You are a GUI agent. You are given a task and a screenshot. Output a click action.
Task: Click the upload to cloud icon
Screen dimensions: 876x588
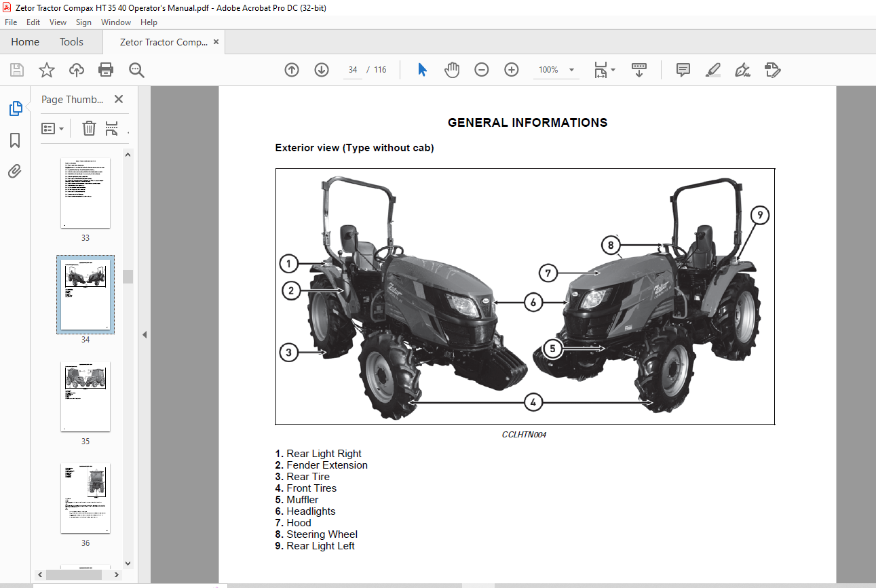77,70
